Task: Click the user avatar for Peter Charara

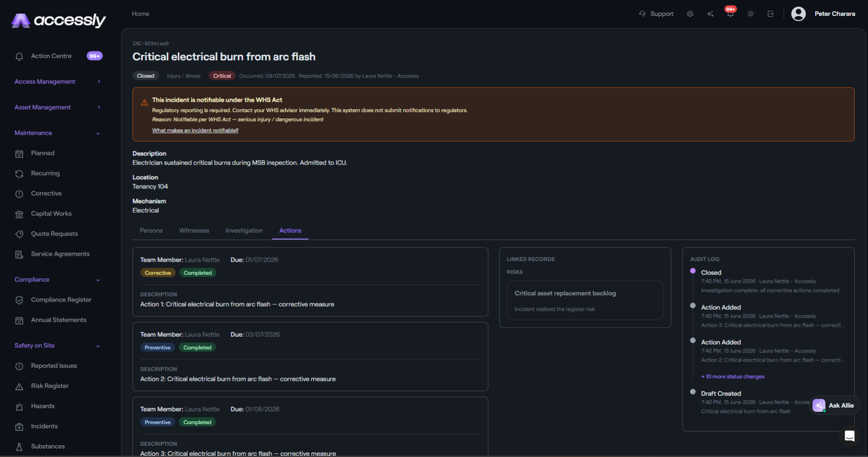Action: [x=798, y=14]
